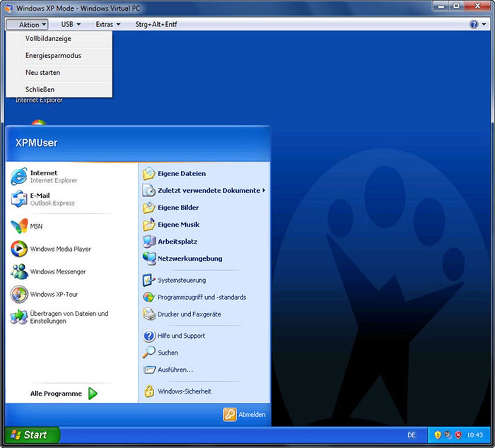Click Eigene Dateien text entry
This screenshot has height=448, width=495.
(x=181, y=174)
